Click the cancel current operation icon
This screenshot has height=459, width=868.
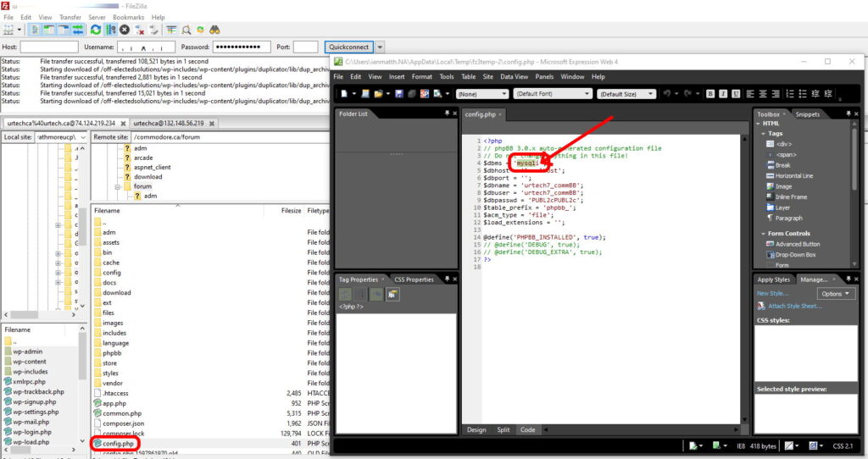point(125,30)
